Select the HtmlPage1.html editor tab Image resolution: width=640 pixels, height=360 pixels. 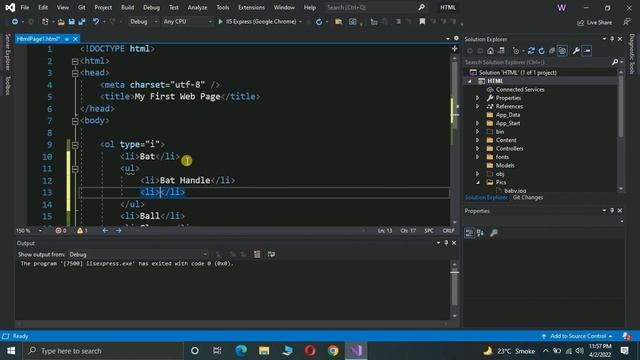[x=38, y=39]
